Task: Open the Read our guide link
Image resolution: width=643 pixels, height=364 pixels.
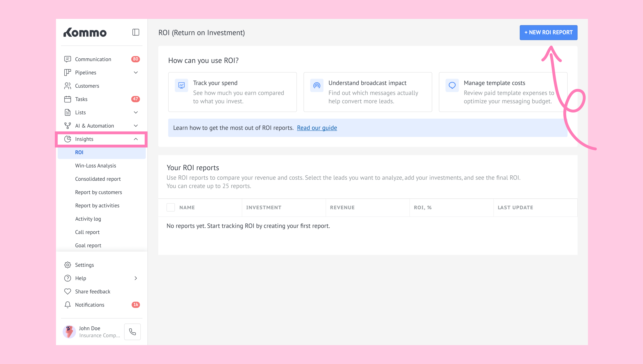Action: [317, 128]
